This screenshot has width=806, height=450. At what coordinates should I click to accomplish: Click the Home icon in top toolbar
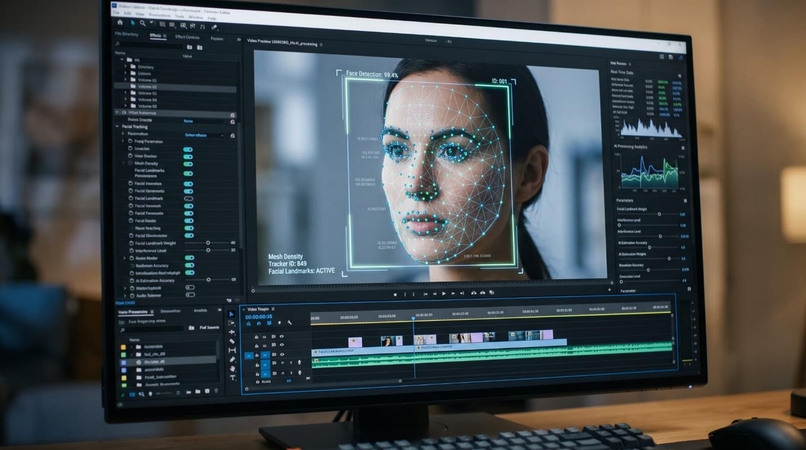point(120,22)
